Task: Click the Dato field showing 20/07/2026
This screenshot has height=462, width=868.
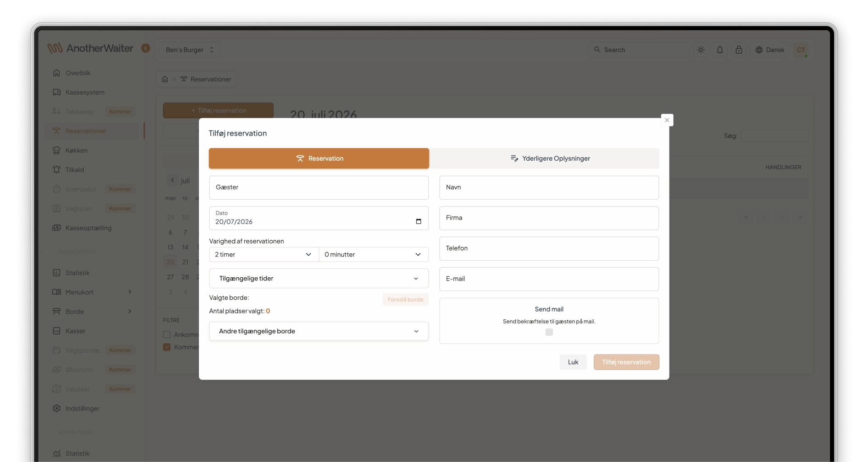Action: tap(319, 218)
